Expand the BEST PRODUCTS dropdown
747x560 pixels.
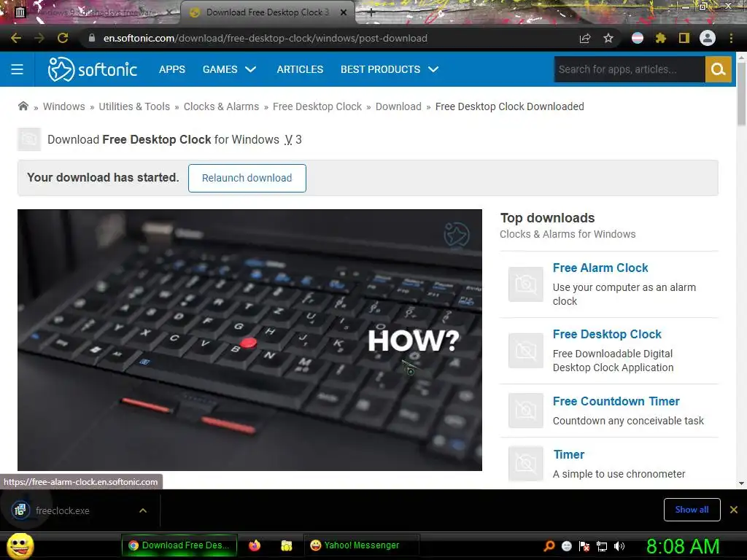click(390, 69)
